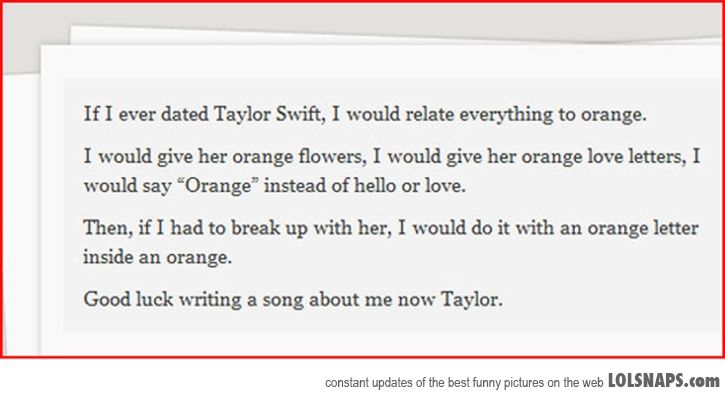Click the words "would say" starting the wrapped line
Viewport: 725px width, 400px height.
click(x=119, y=187)
